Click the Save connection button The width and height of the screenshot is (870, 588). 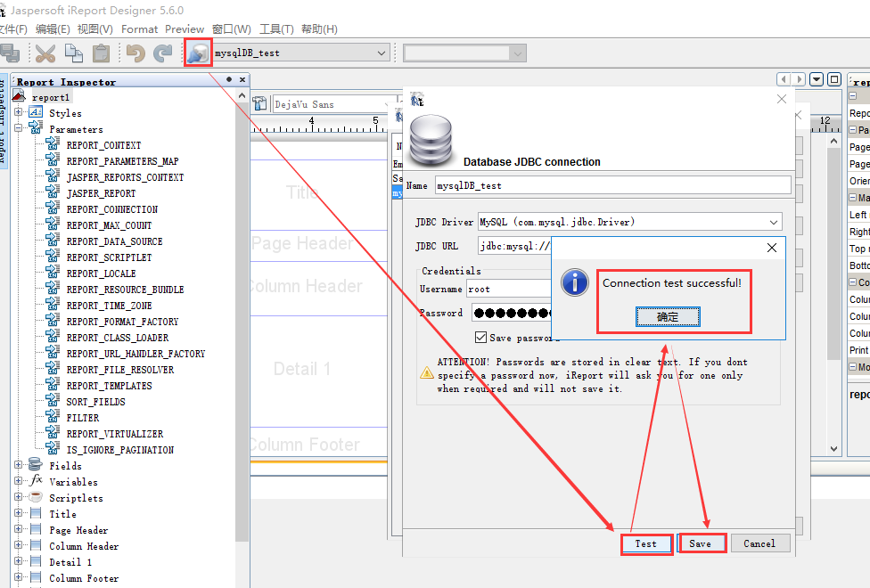[x=701, y=543]
